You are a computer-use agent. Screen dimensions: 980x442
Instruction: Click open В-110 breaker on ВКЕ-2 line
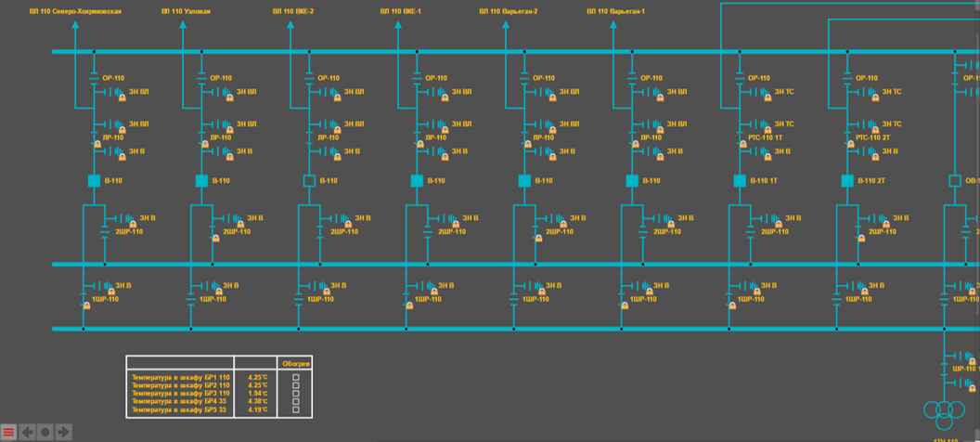point(309,181)
